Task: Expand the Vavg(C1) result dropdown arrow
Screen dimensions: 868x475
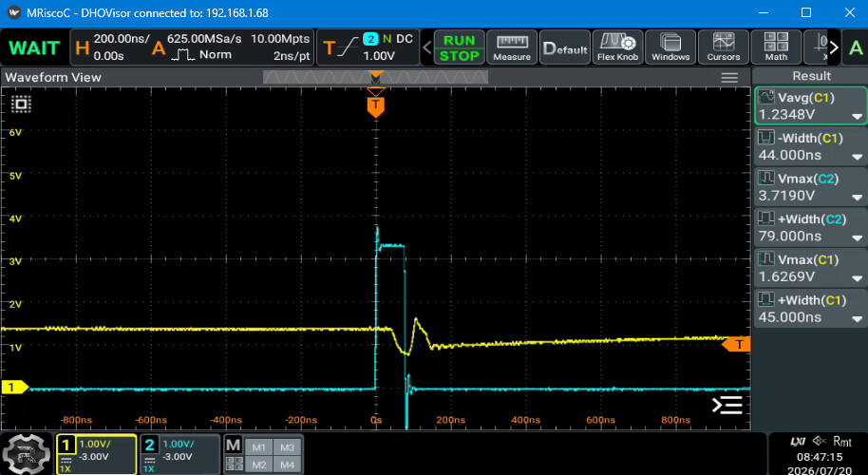Action: [x=858, y=117]
